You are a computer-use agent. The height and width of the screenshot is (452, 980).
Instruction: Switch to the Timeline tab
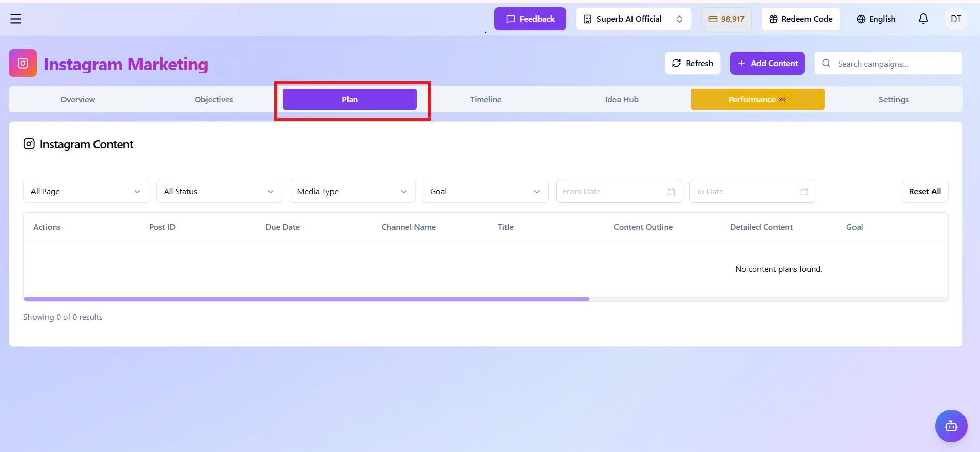click(485, 100)
